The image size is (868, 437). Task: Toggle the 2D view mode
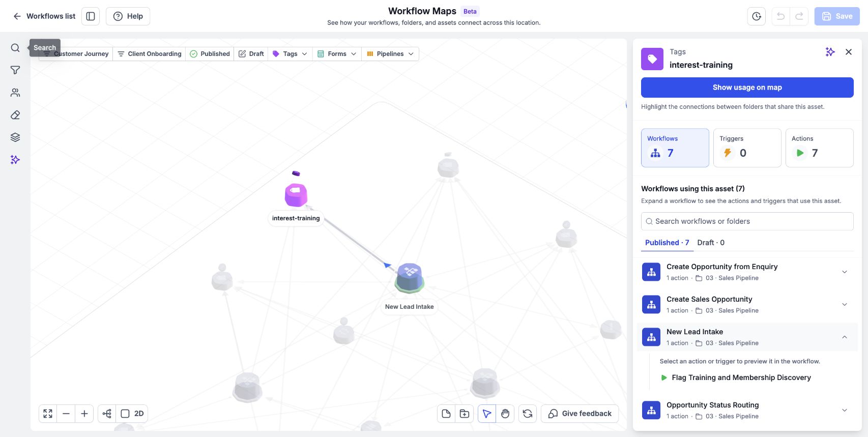[x=132, y=414]
